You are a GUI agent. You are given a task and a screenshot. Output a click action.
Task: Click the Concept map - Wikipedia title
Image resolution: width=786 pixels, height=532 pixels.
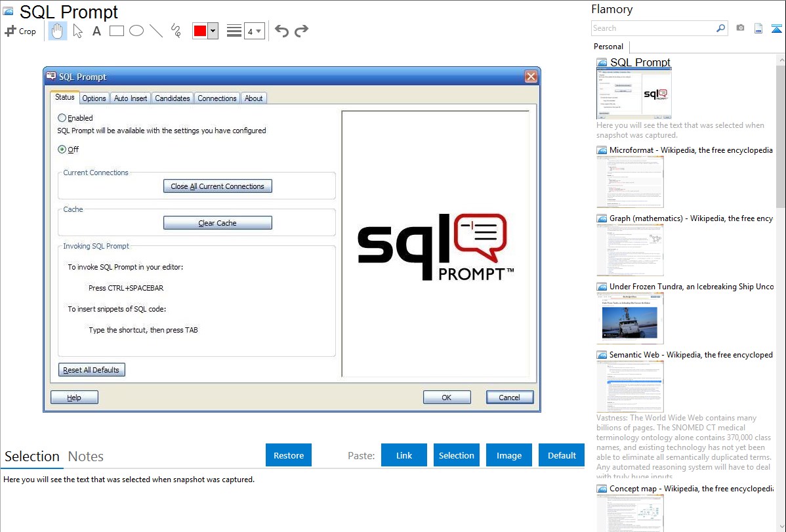pos(691,488)
